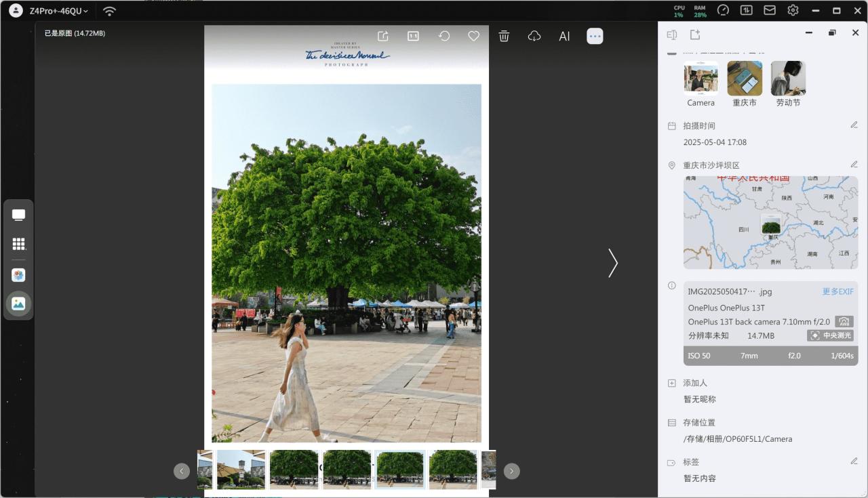Click the AWB white balance icon
Image resolution: width=868 pixels, height=498 pixels.
[844, 322]
